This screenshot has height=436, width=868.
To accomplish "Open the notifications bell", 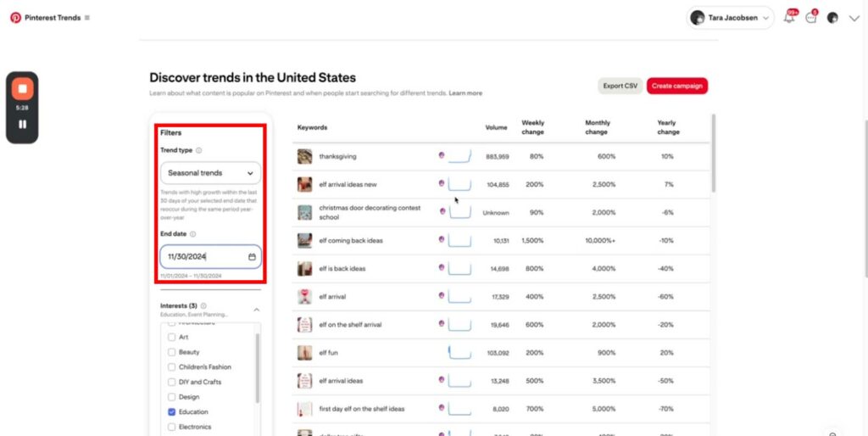I will (x=789, y=18).
